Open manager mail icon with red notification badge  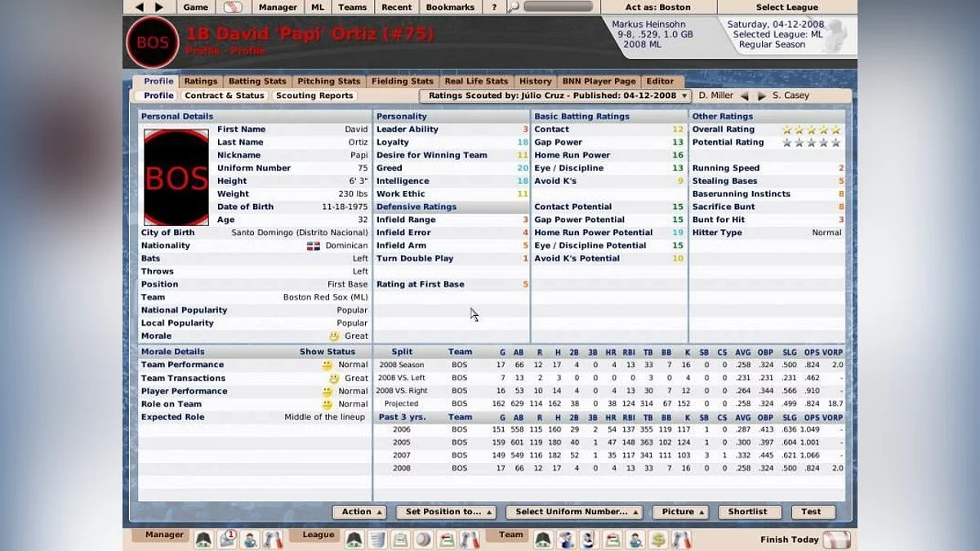227,540
